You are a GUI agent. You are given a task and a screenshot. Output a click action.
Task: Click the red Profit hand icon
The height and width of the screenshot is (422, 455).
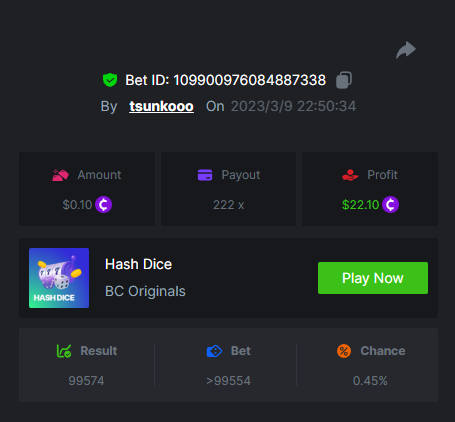350,175
